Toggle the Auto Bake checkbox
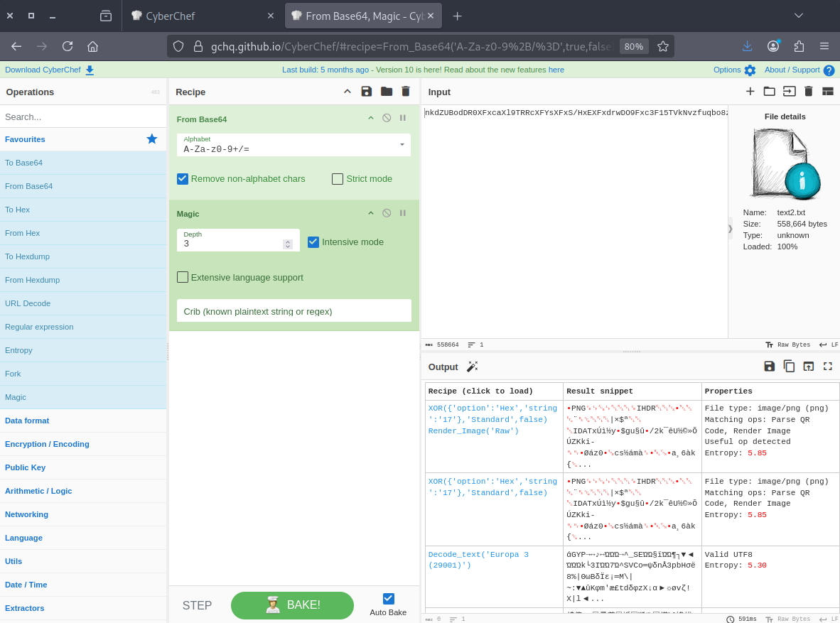 (388, 599)
